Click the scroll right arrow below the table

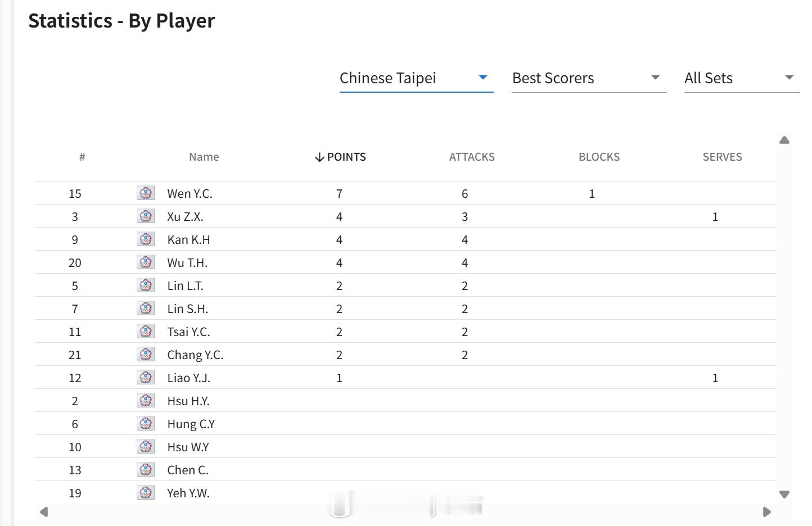[766, 512]
